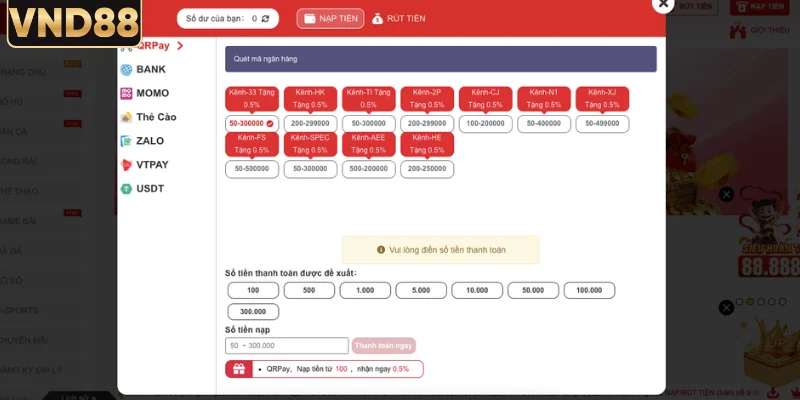Click the VTPAY red logo icon

pos(126,165)
